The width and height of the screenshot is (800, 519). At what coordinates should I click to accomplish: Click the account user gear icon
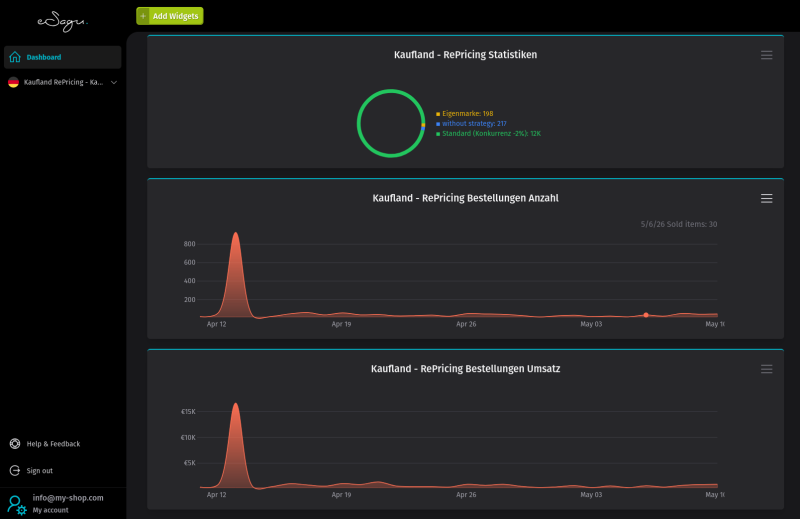pyautogui.click(x=17, y=505)
